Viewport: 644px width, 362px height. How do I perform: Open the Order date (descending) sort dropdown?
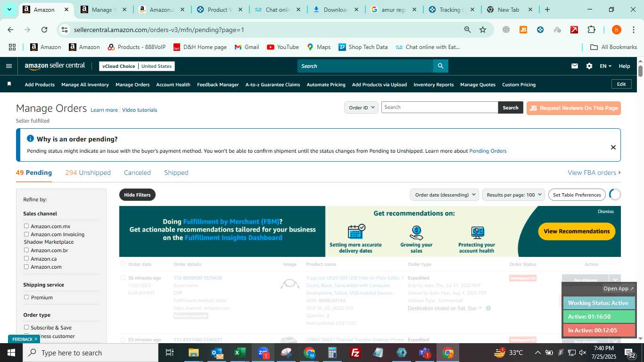tap(445, 195)
